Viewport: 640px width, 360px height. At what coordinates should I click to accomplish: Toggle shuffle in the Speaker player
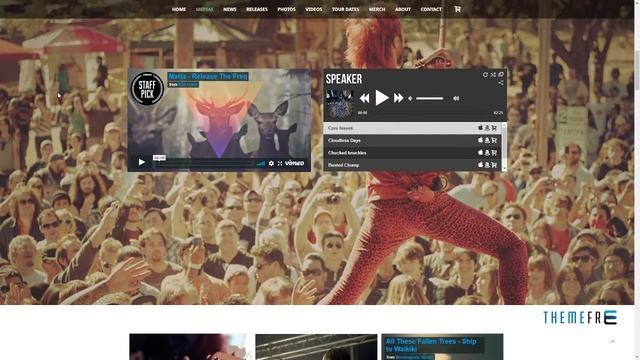pyautogui.click(x=493, y=75)
